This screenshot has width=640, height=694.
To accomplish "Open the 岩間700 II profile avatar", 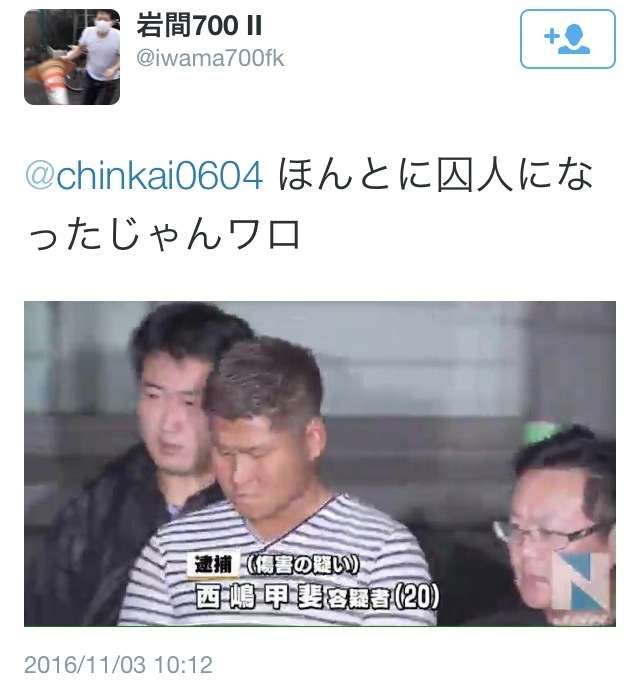I will point(72,57).
